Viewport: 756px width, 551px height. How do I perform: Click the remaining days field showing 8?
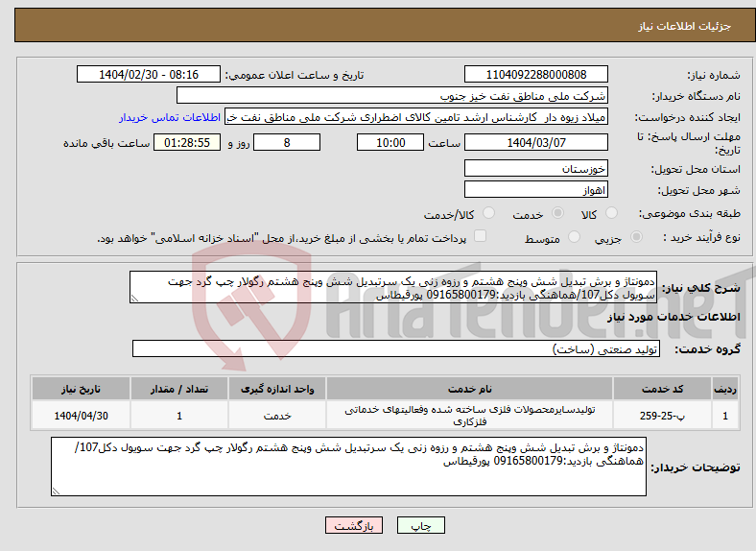[287, 142]
